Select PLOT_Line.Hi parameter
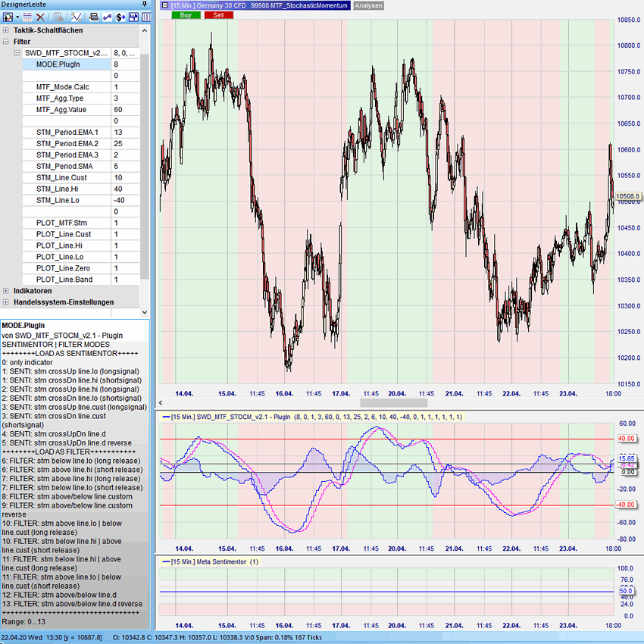Viewport: 644px width, 644px height. pos(67,245)
